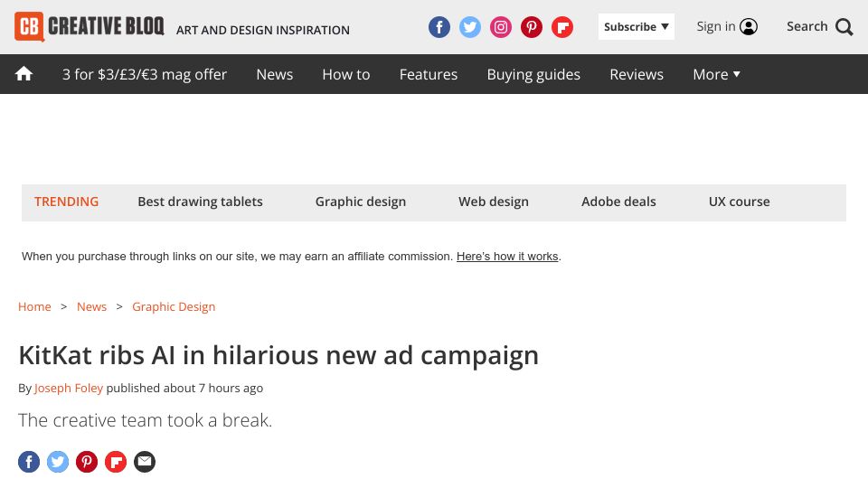Open trending Adobe deals topic
This screenshot has width=868, height=488.
(618, 202)
